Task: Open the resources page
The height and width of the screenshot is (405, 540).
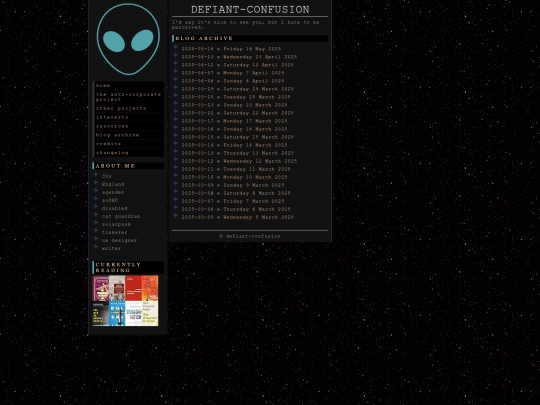Action: pos(128,126)
